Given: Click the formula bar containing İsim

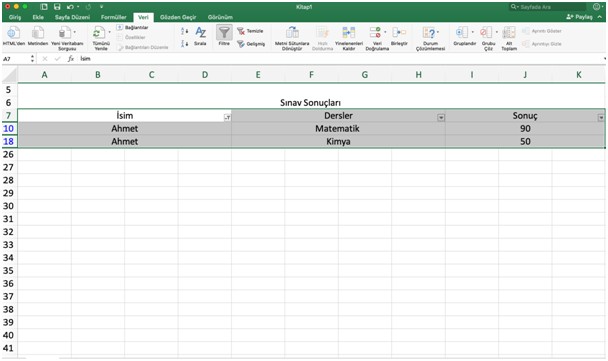Looking at the screenshot, I should 339,59.
